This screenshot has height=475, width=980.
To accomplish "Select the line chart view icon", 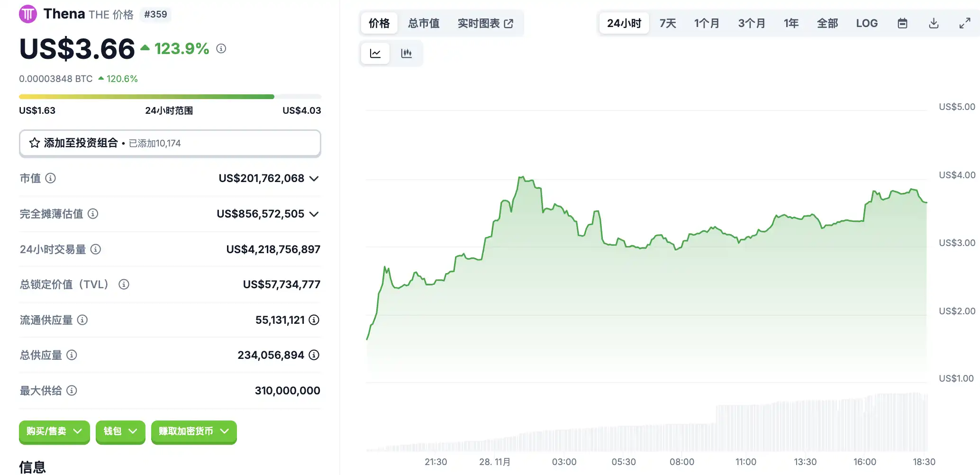I will pyautogui.click(x=375, y=53).
